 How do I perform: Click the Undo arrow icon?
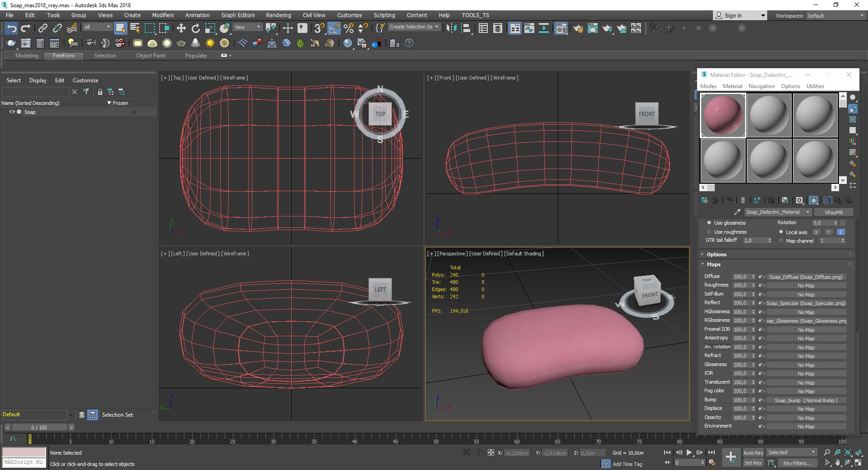(x=11, y=28)
